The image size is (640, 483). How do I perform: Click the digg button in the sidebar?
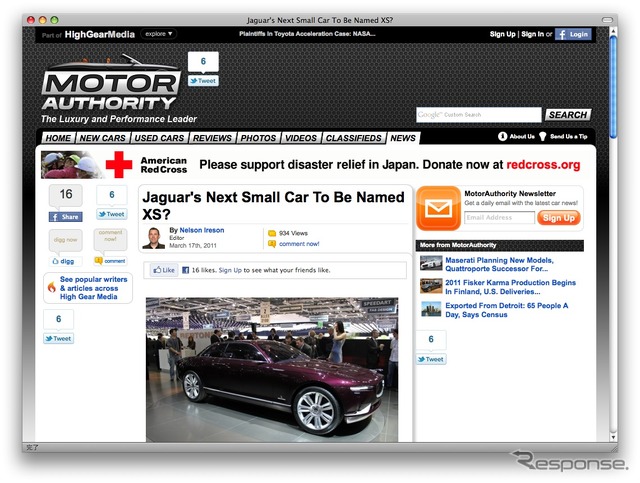(66, 261)
